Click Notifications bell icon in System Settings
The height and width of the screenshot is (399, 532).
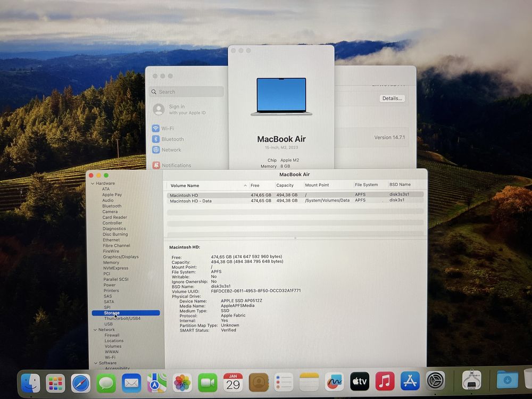156,165
